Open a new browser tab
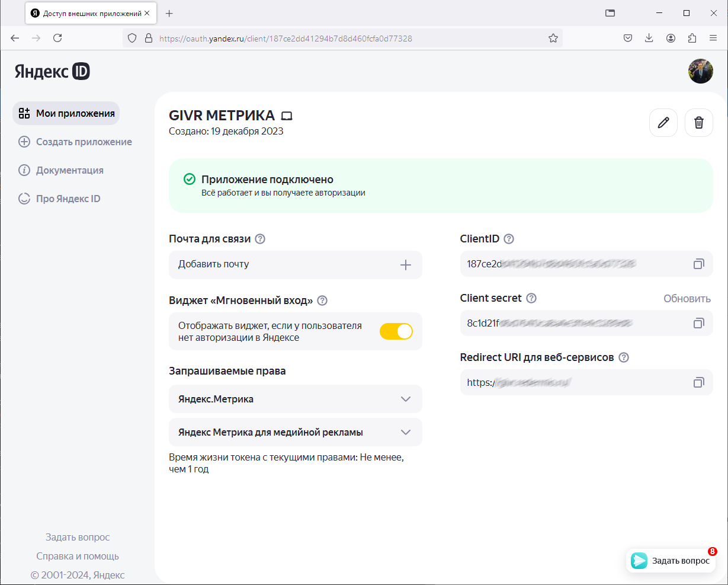This screenshot has height=585, width=728. coord(169,13)
